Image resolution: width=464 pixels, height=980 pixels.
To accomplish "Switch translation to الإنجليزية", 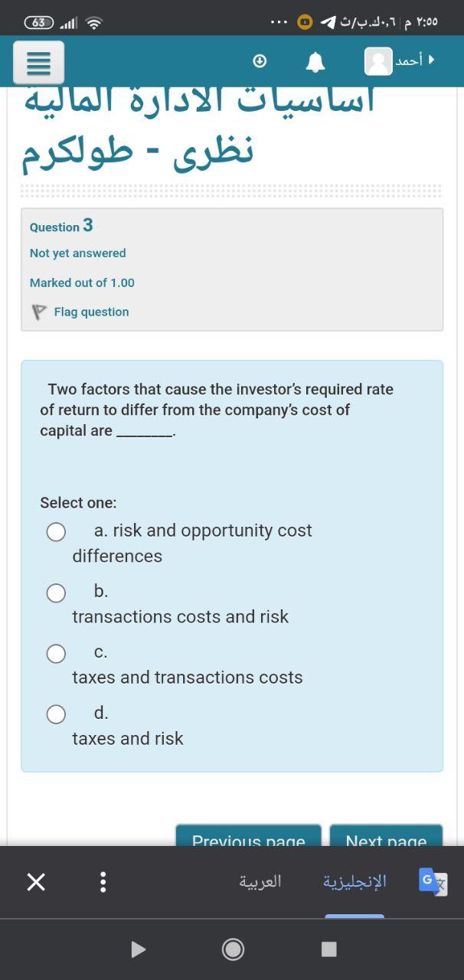I will coord(355,882).
